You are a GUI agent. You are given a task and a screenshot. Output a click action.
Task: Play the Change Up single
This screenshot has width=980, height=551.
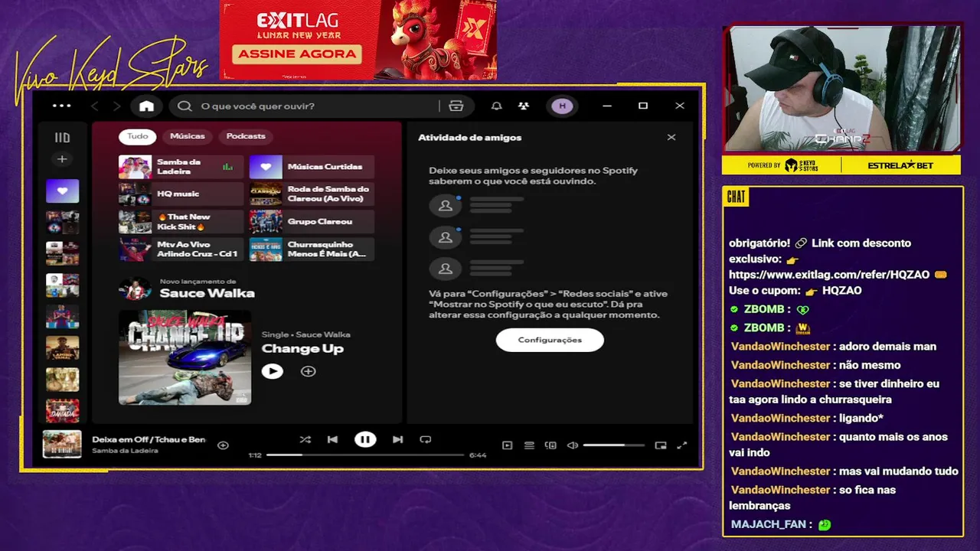[x=272, y=371]
